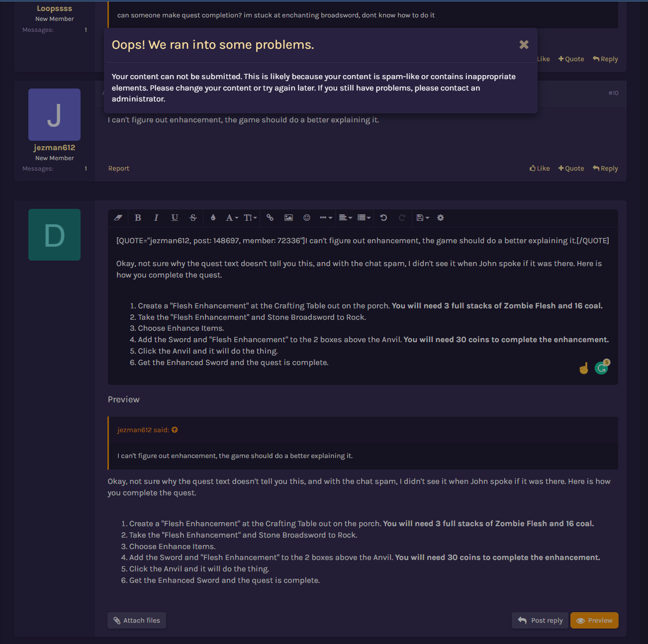Toggle BB code mode gear icon
The height and width of the screenshot is (644, 648).
click(x=440, y=218)
